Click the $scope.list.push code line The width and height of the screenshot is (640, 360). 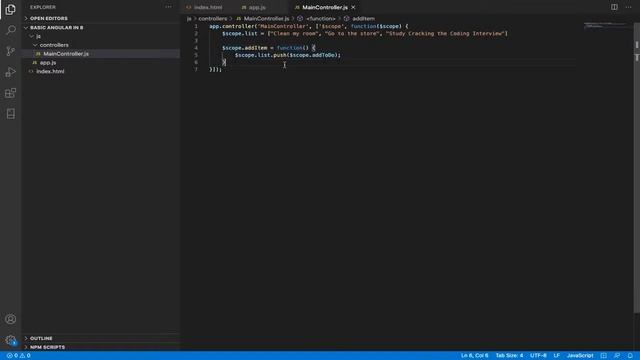pos(287,55)
